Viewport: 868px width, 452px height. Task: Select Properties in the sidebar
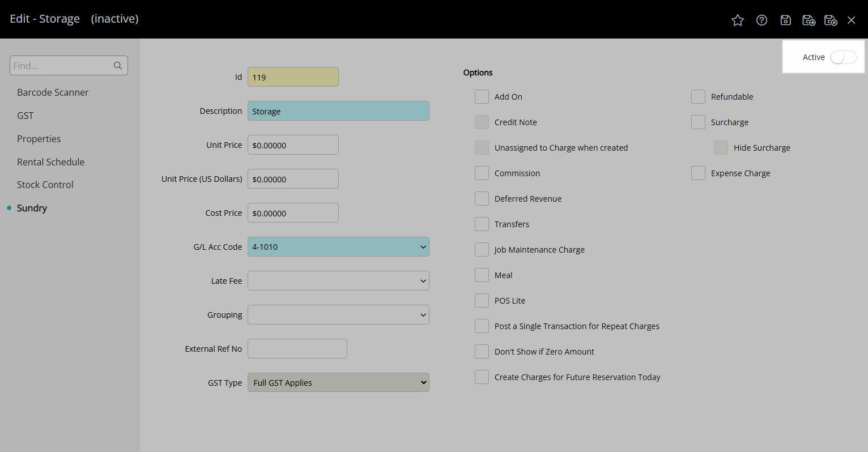39,139
